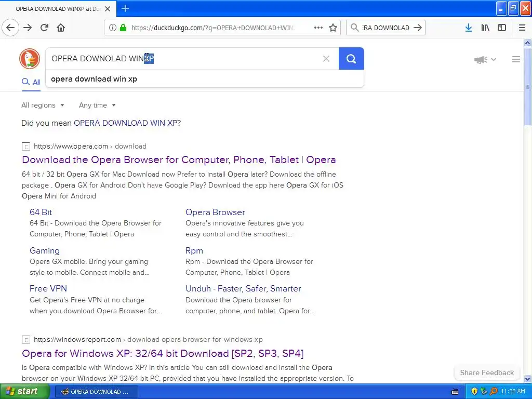
Task: Click the windowsreport.com result favicon
Action: click(26, 340)
